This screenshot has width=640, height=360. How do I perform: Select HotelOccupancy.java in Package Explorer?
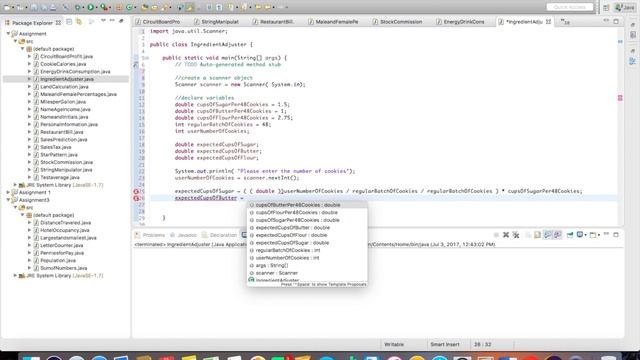click(65, 230)
